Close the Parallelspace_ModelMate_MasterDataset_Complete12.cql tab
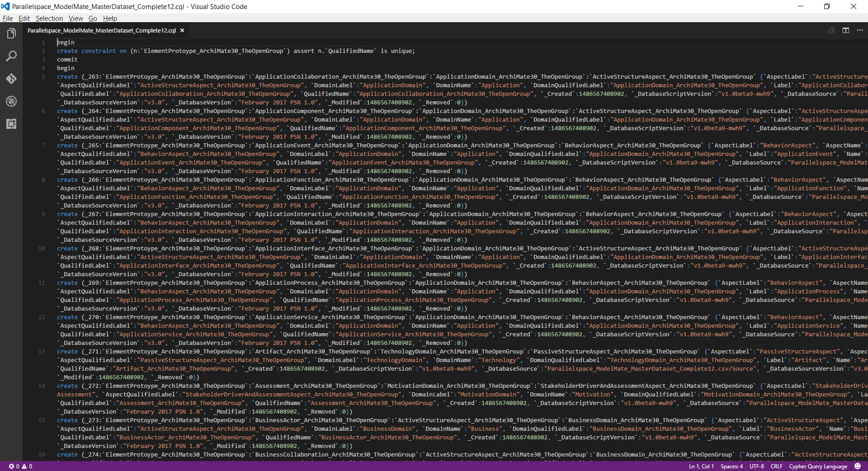The height and width of the screenshot is (471, 868). coord(182,30)
